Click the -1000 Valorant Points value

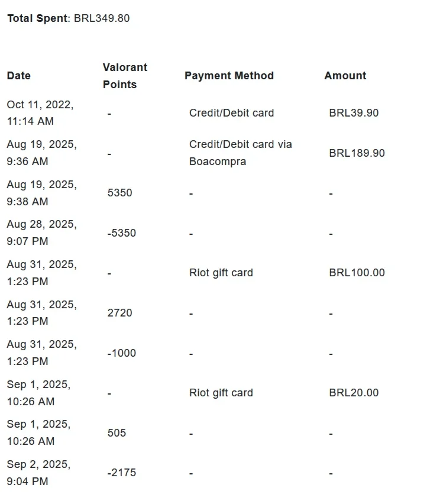pyautogui.click(x=121, y=353)
